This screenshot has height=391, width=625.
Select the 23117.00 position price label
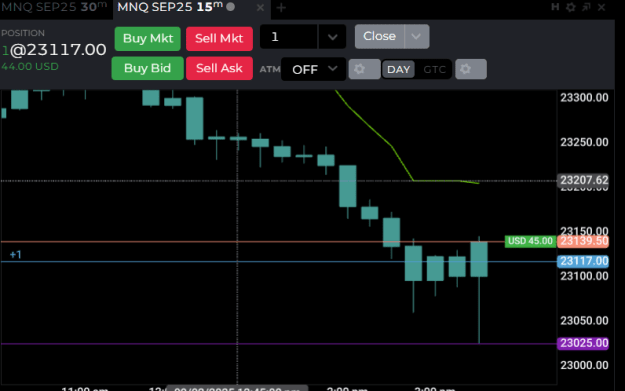click(x=583, y=261)
